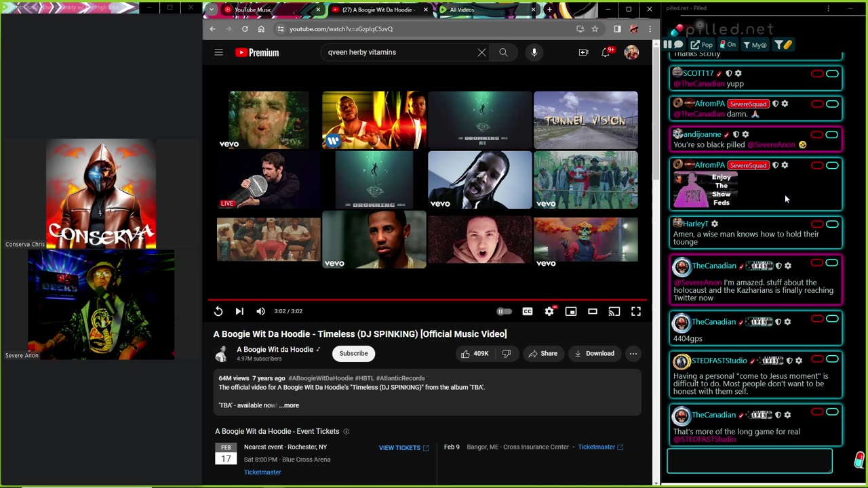The width and height of the screenshot is (868, 488).
Task: Show info about Event Tickets
Action: click(x=346, y=432)
